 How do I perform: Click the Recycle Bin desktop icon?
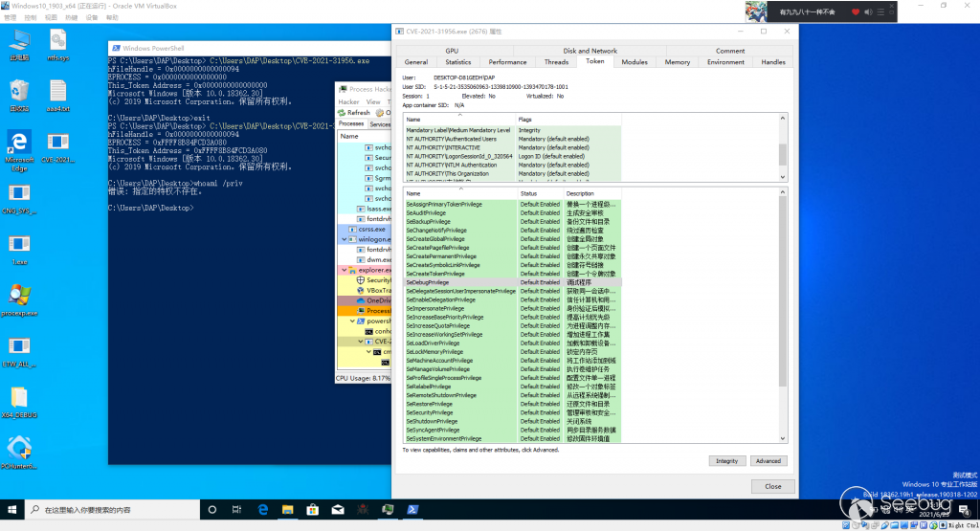(x=19, y=90)
